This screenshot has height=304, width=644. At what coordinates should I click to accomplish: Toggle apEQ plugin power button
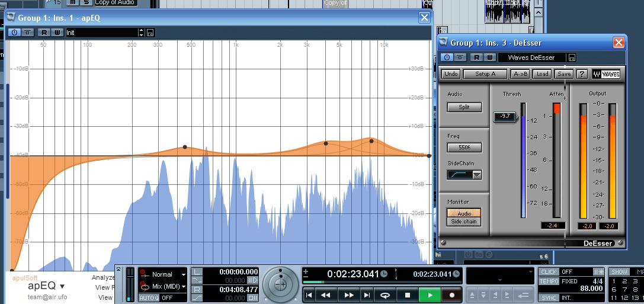click(14, 33)
